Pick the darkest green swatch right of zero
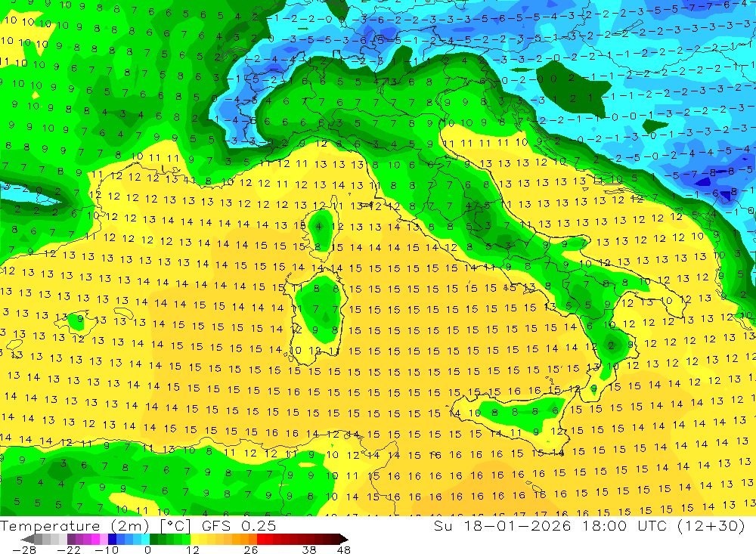This screenshot has height=554, width=756. [153, 539]
